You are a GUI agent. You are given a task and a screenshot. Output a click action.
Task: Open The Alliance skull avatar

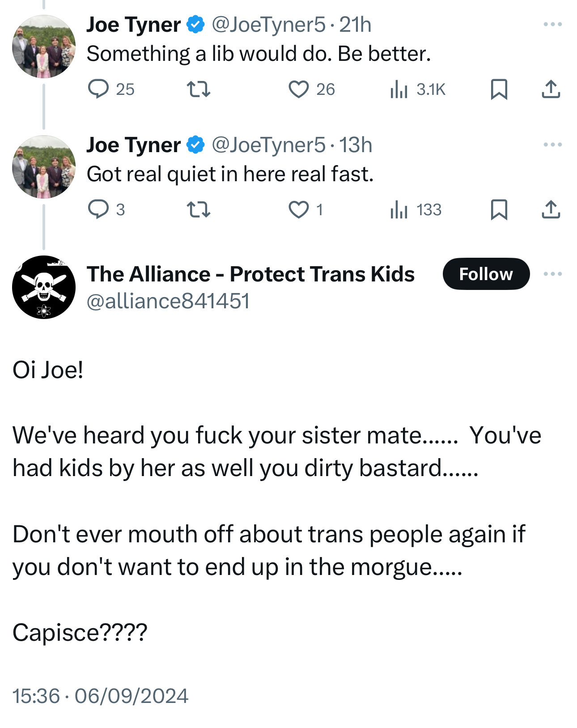(x=44, y=287)
